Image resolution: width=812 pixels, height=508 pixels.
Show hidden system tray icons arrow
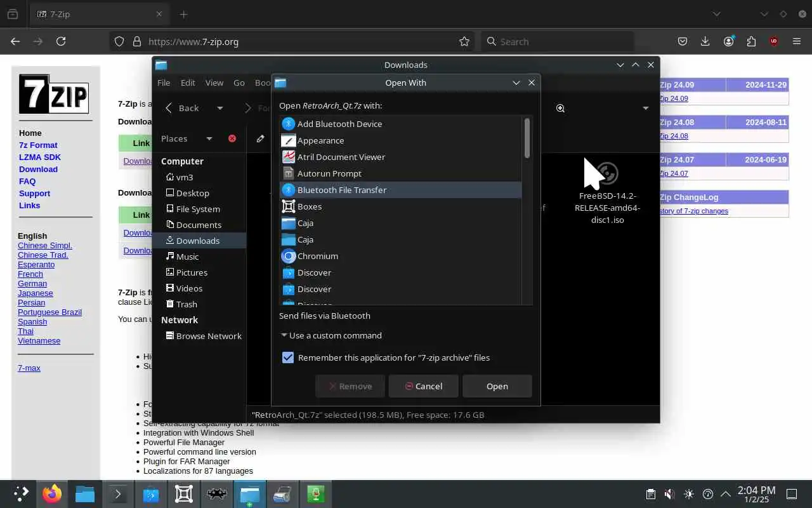(x=726, y=494)
